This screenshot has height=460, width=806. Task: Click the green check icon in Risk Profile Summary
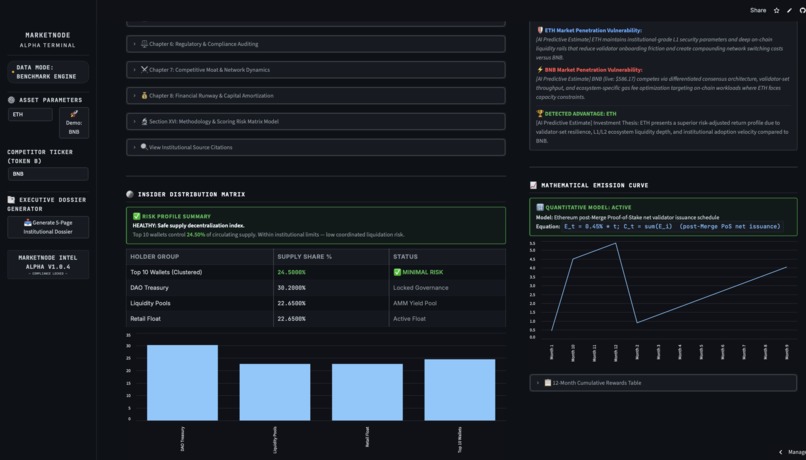137,216
